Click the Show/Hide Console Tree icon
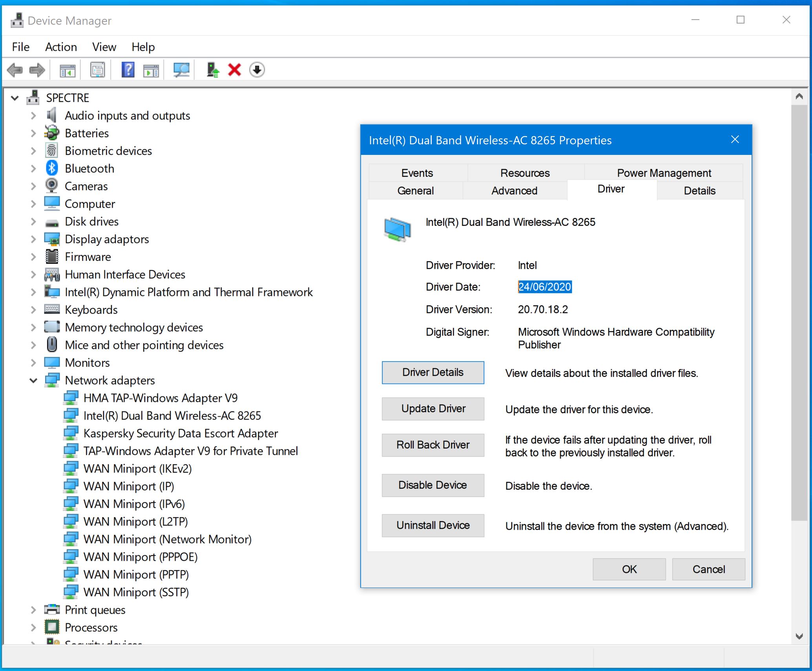Image resolution: width=812 pixels, height=671 pixels. tap(67, 70)
